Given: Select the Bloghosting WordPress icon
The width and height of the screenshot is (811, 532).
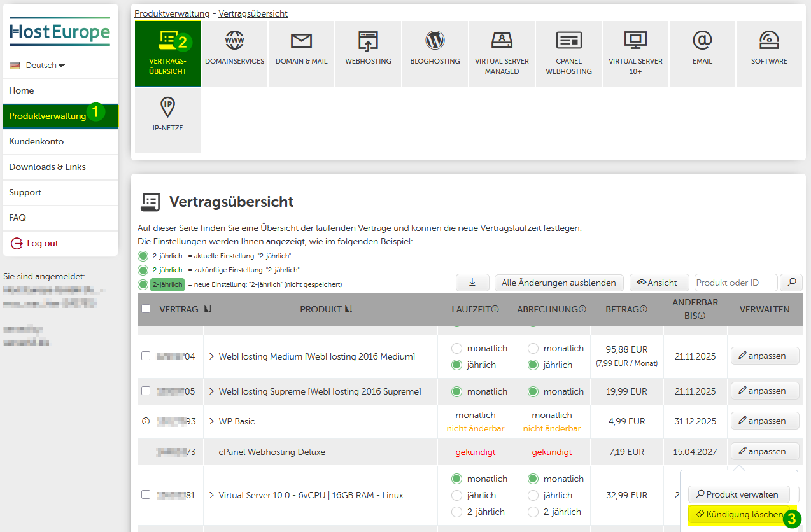Looking at the screenshot, I should [435, 41].
